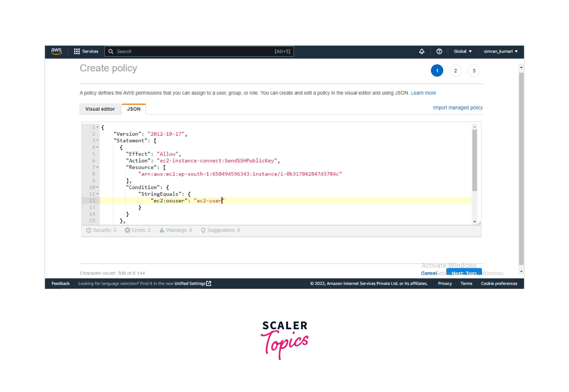
Task: Click the Security shield status icon
Action: 89,230
